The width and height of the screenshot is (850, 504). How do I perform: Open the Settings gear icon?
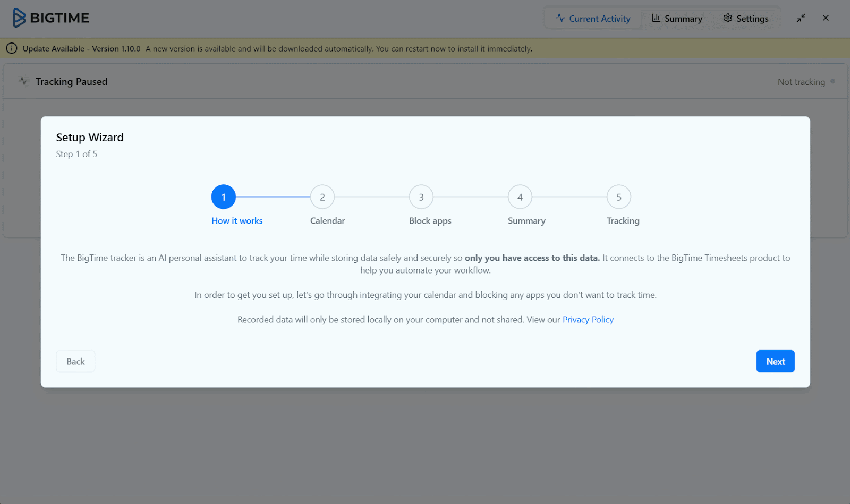727,18
